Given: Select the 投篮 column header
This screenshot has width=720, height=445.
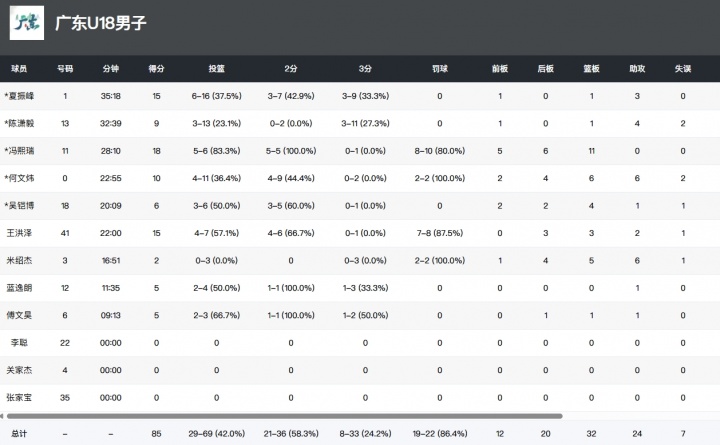Looking at the screenshot, I should click(x=216, y=69).
